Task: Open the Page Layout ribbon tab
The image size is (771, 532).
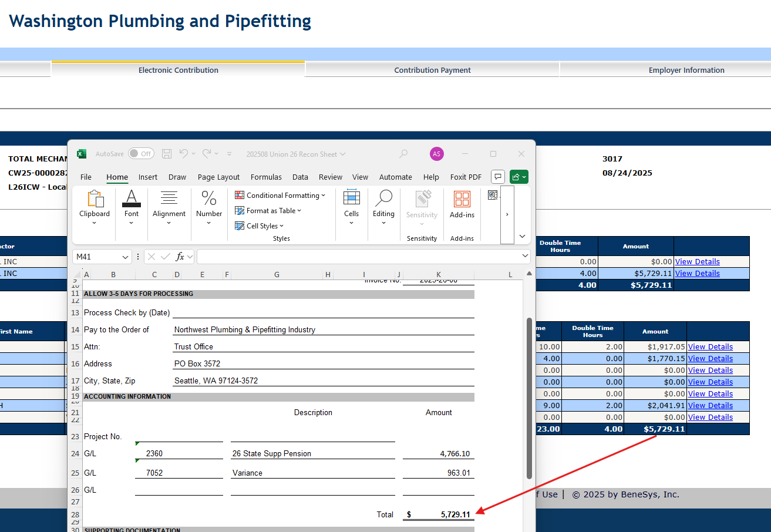Action: tap(218, 177)
